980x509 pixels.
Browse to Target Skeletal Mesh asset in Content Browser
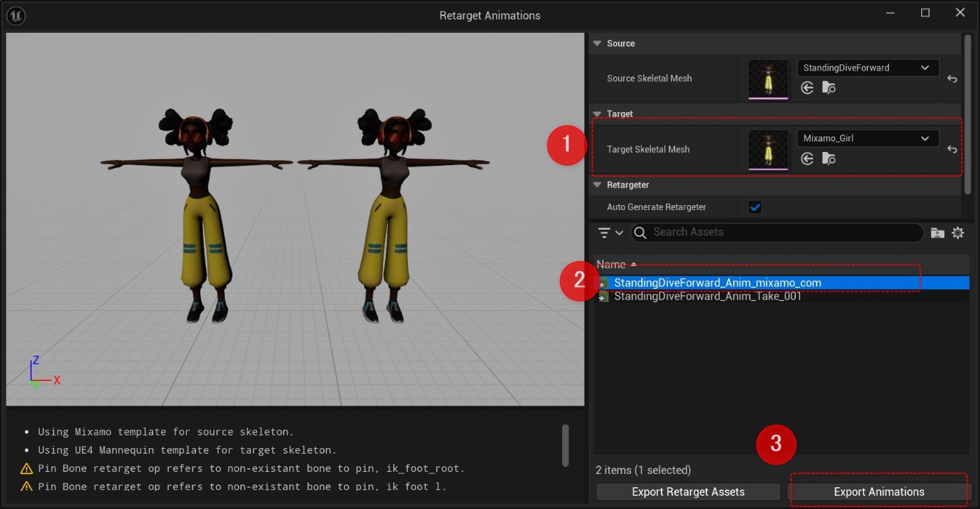point(829,159)
